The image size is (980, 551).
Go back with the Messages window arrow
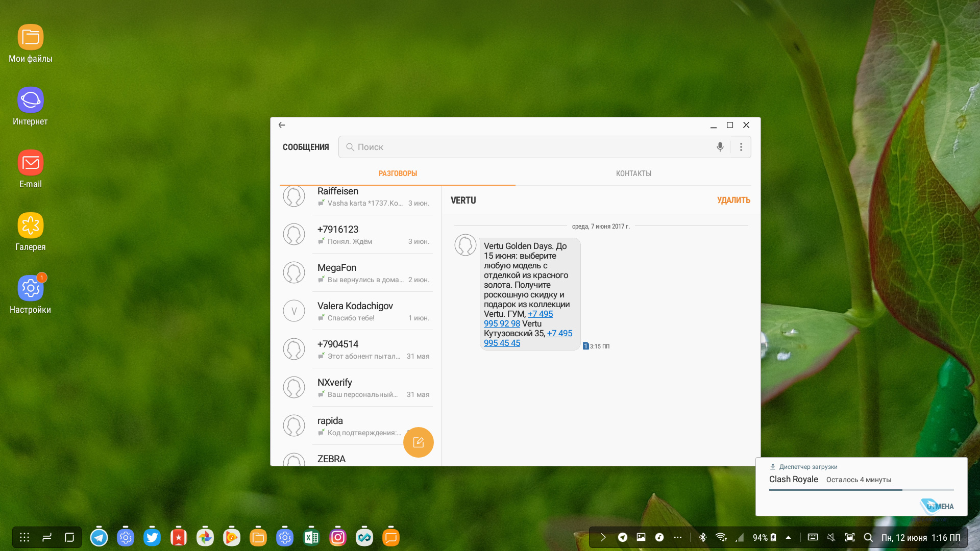(282, 125)
